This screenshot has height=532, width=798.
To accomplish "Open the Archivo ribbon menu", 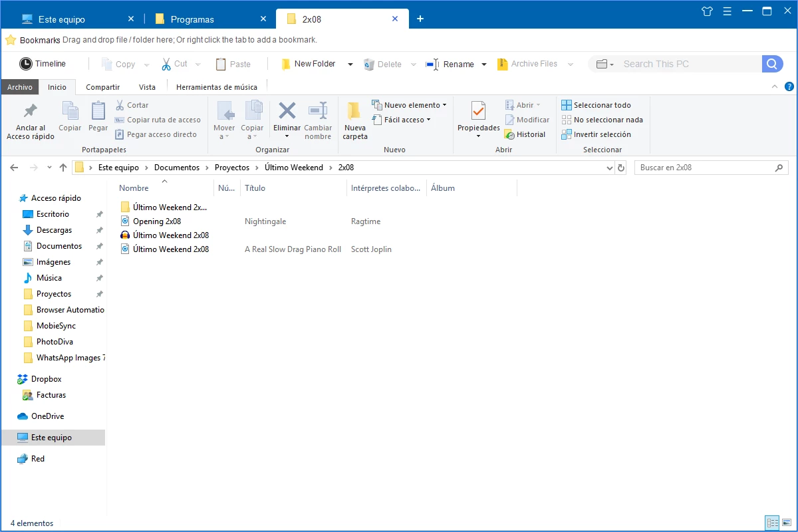I will [20, 87].
